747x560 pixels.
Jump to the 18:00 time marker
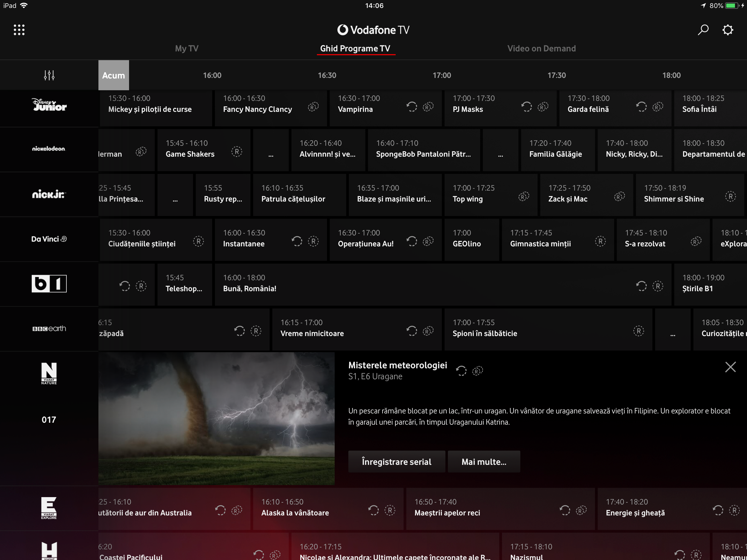click(x=671, y=75)
